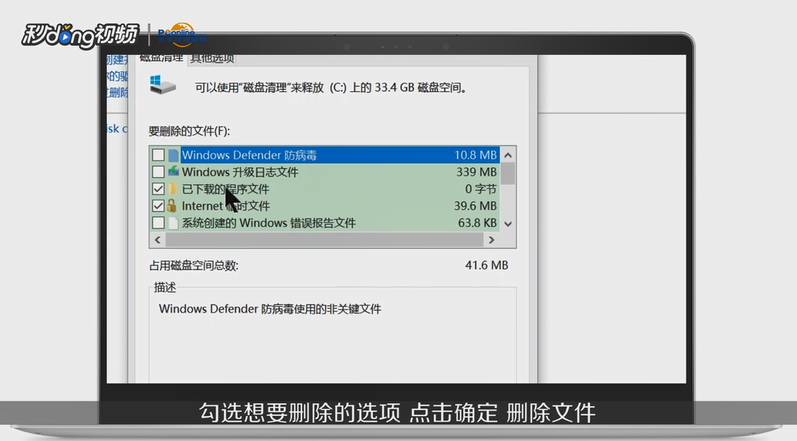797x441 pixels.
Task: Click the horizontal scrollbar track
Action: [x=324, y=240]
